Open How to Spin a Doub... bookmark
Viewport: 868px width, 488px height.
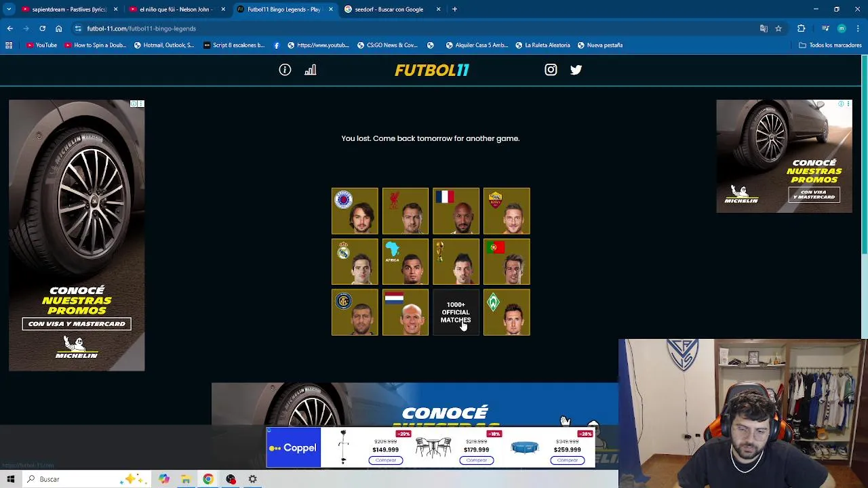click(95, 45)
